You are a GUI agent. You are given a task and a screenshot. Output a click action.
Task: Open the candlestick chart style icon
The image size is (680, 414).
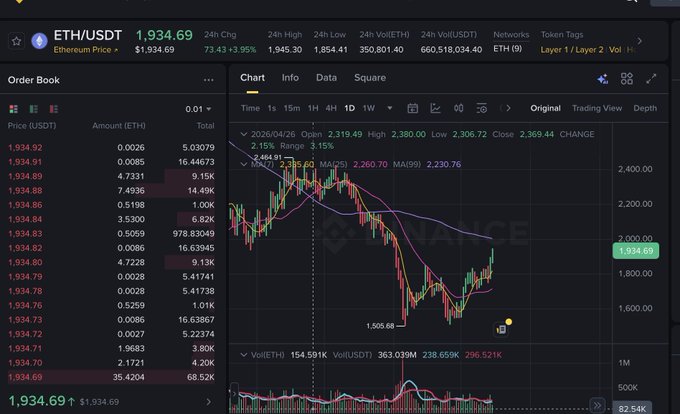point(458,108)
